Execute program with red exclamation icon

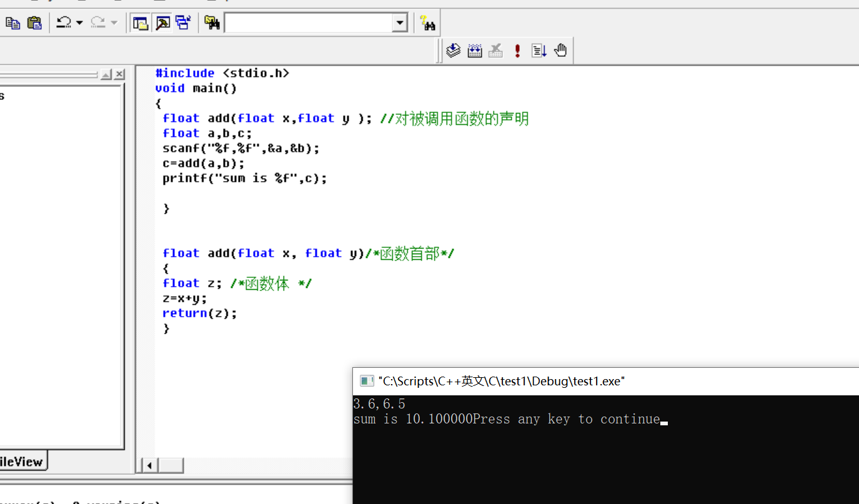(x=517, y=51)
